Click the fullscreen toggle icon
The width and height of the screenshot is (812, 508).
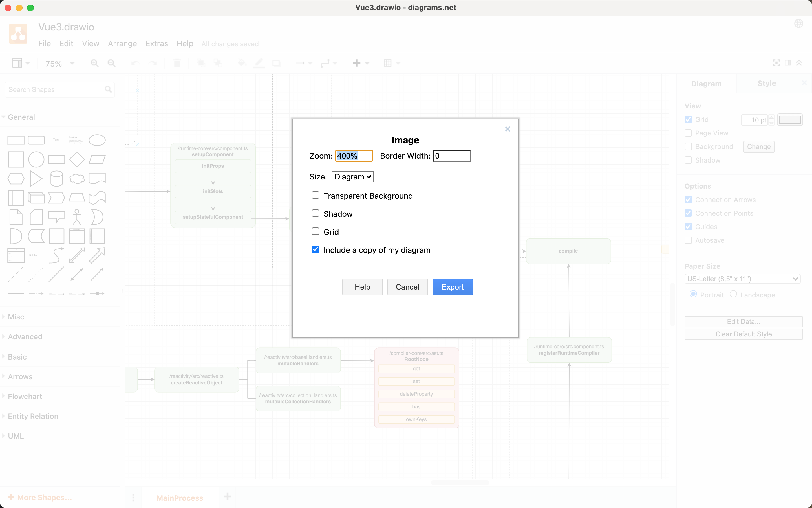point(776,63)
